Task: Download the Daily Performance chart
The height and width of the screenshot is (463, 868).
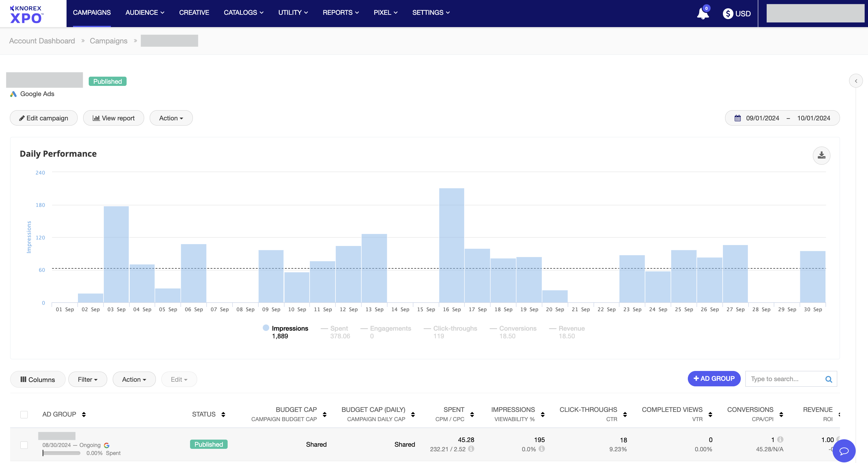Action: [x=821, y=155]
